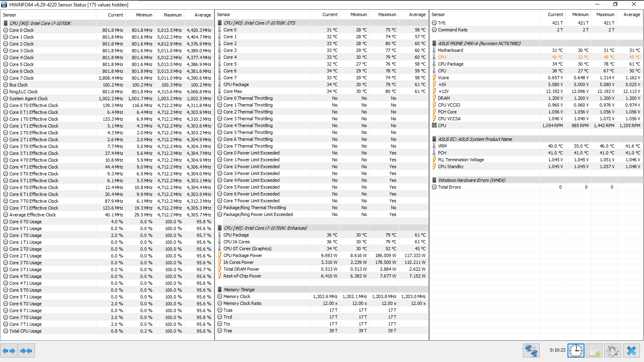Click the lightning icon beside Vcore
Viewport: 644px width, 362px height.
tap(434, 78)
